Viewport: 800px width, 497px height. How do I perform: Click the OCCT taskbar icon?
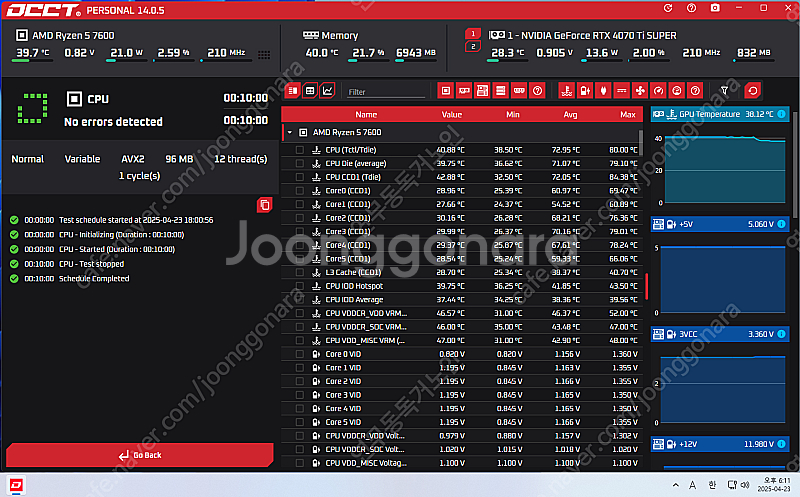(x=16, y=485)
